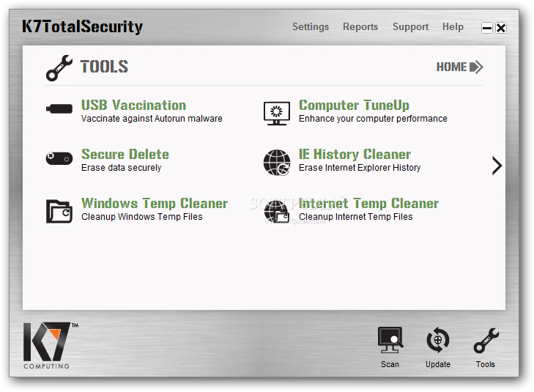
Task: Click the HOME arrow icon
Action: pos(476,67)
